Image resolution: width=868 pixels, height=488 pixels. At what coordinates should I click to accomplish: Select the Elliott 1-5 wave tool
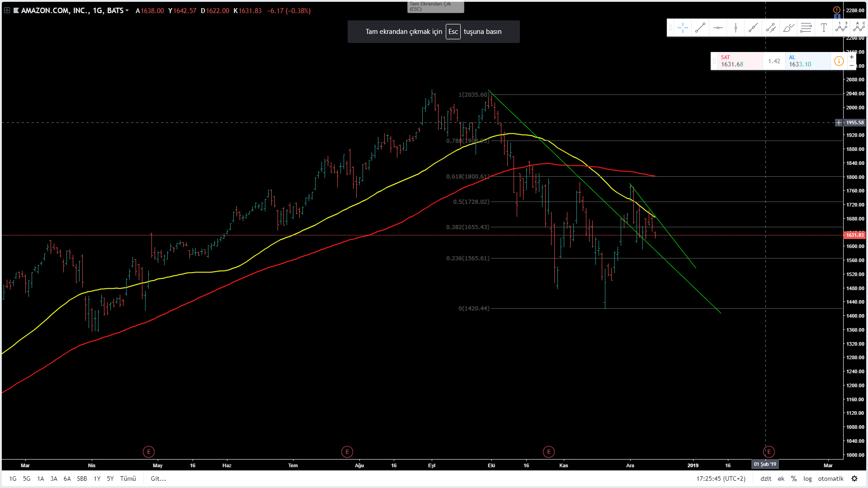841,28
